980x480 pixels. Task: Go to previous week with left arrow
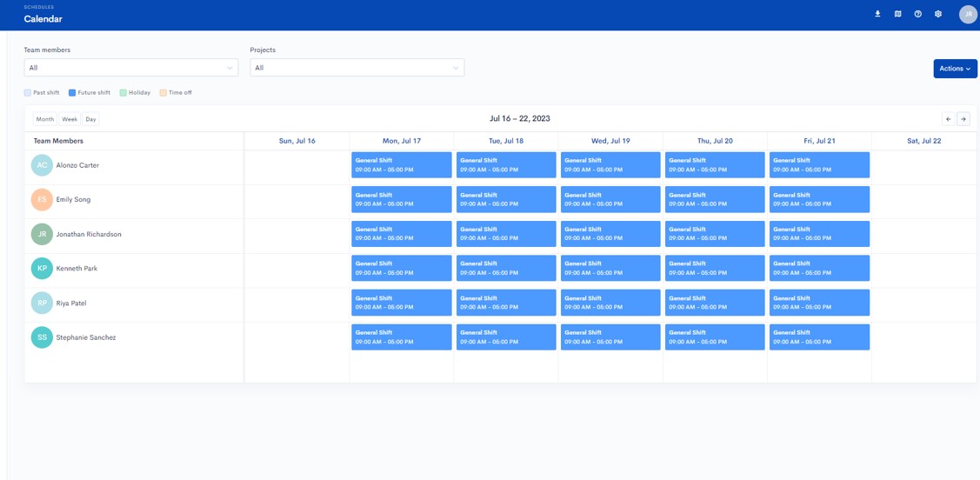tap(948, 119)
